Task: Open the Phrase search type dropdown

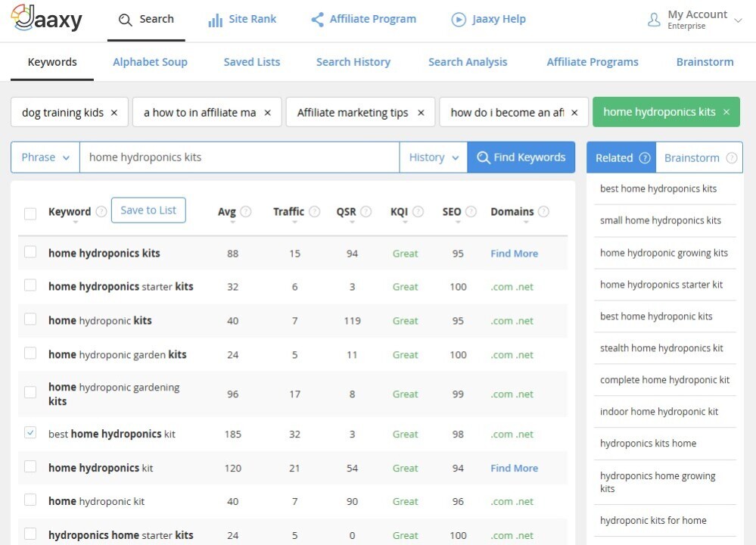Action: point(45,157)
